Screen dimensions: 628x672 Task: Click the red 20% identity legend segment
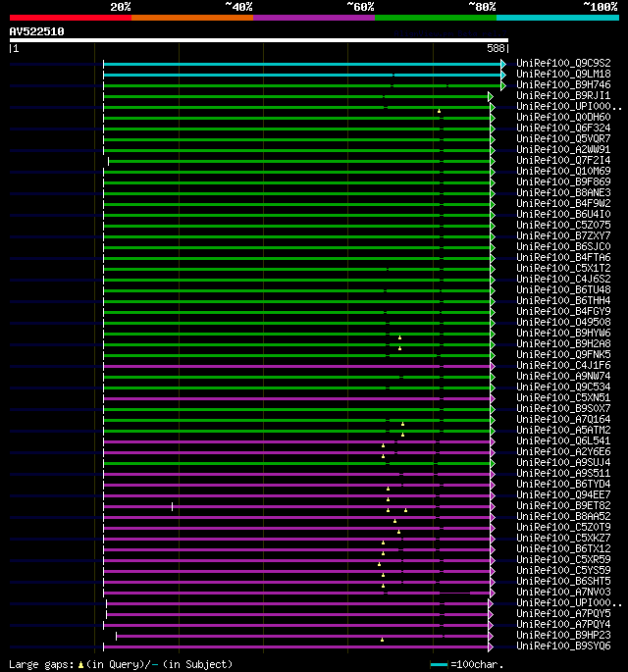[x=71, y=18]
